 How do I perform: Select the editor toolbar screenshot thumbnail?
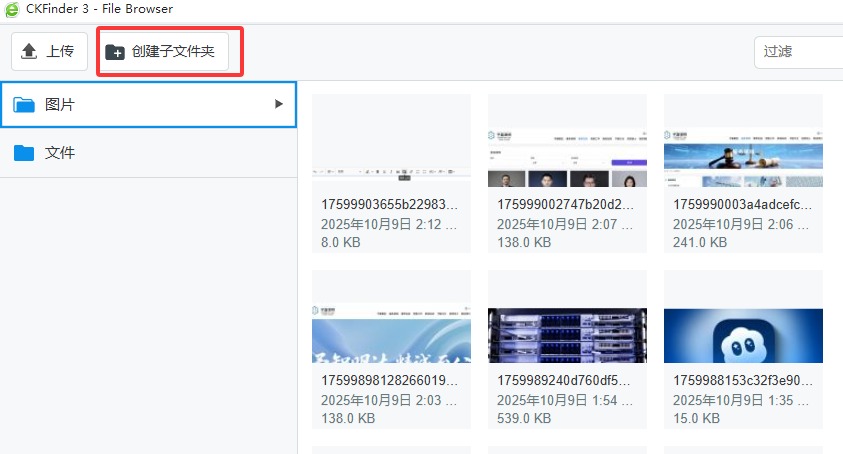click(391, 140)
